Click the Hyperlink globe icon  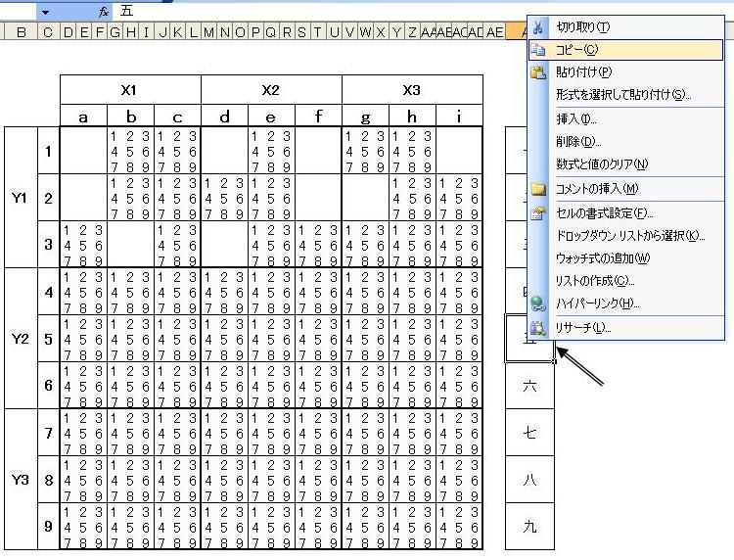537,303
